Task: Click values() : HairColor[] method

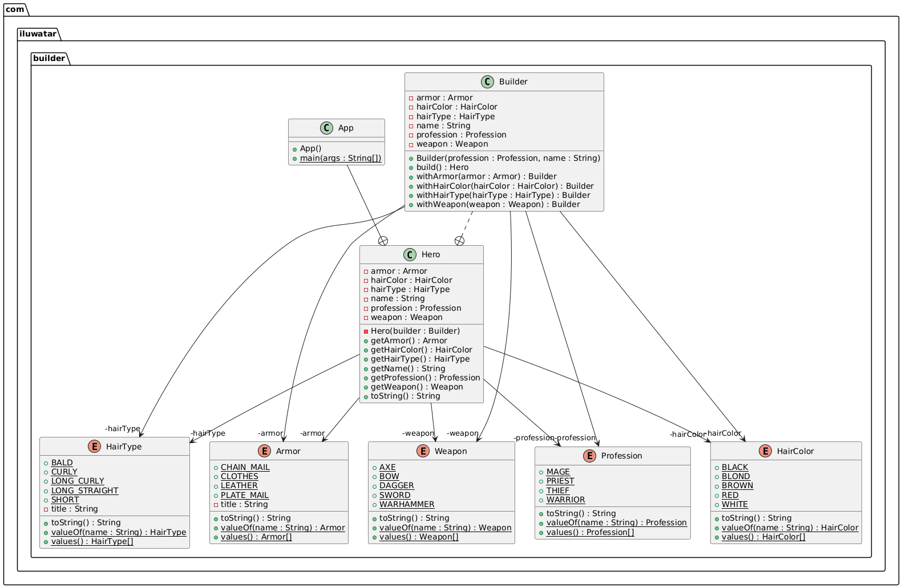Action: 764,537
